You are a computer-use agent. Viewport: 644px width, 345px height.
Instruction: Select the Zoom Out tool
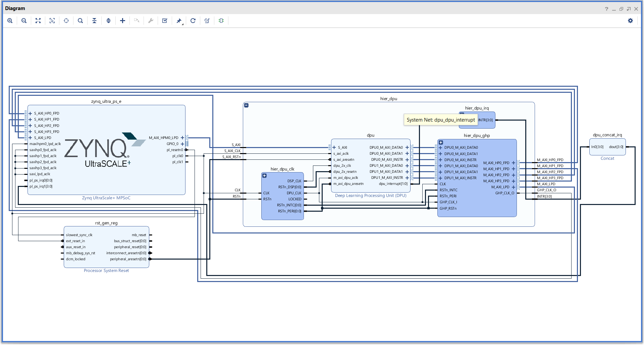tap(24, 20)
